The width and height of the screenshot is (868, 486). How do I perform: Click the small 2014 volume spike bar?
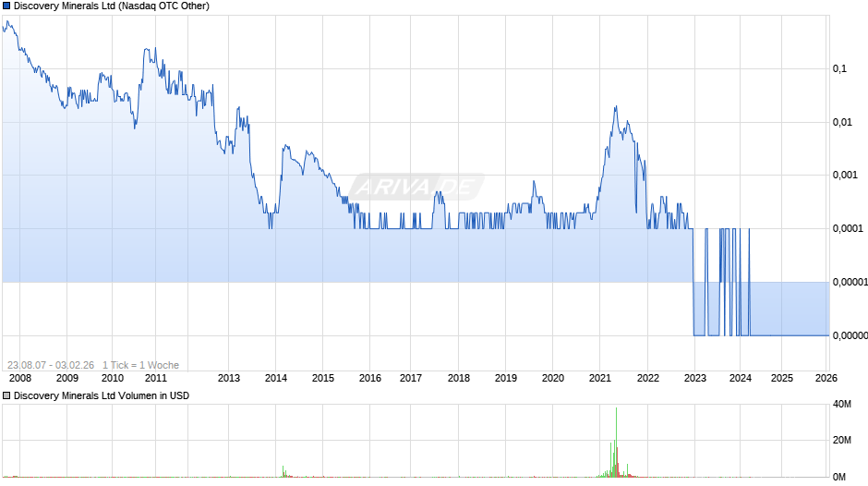(283, 471)
